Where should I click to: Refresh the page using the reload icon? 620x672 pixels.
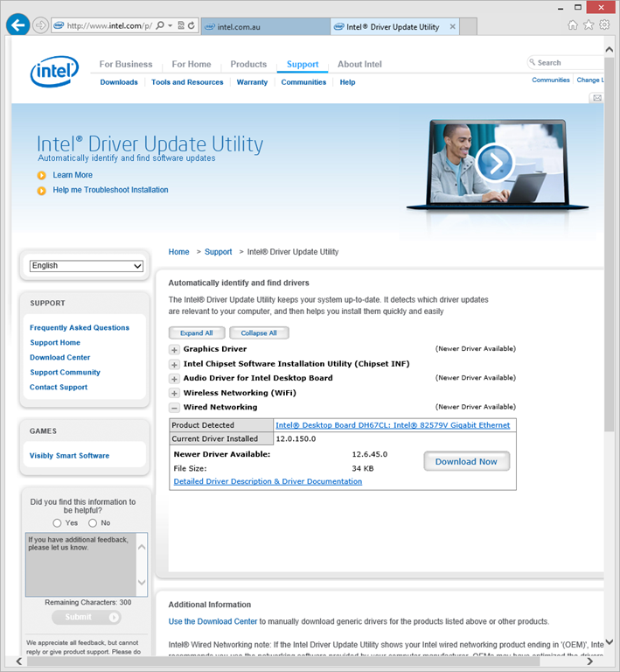192,26
